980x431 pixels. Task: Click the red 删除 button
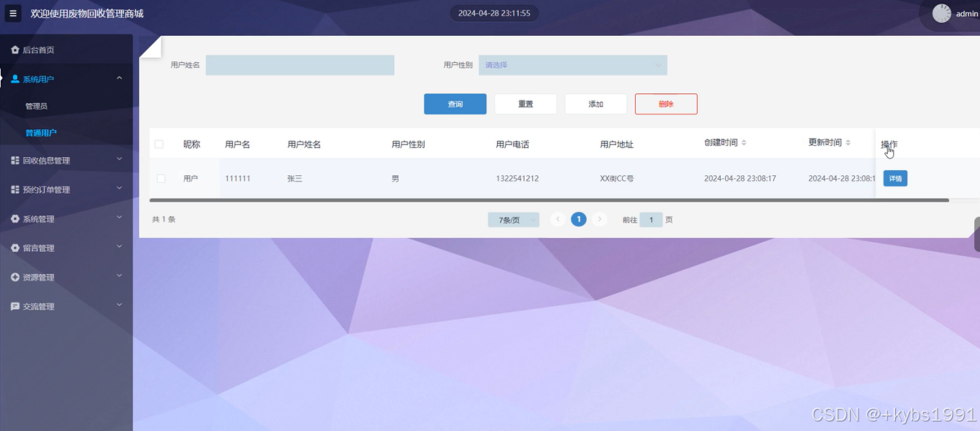(x=666, y=104)
